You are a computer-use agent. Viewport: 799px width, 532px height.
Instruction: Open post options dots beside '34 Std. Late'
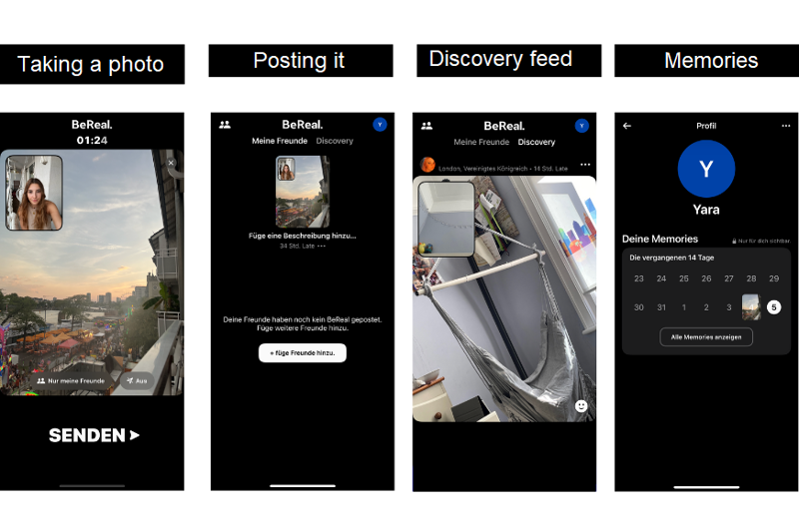[321, 246]
